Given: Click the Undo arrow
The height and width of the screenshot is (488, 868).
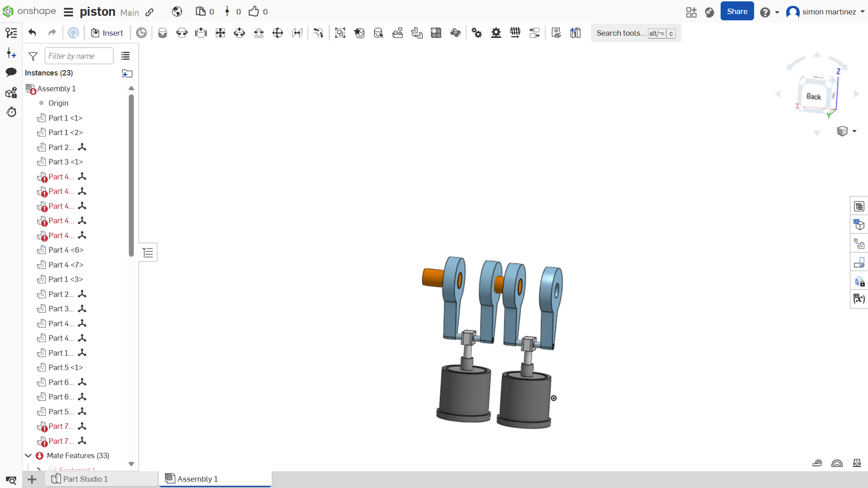Looking at the screenshot, I should click(32, 33).
